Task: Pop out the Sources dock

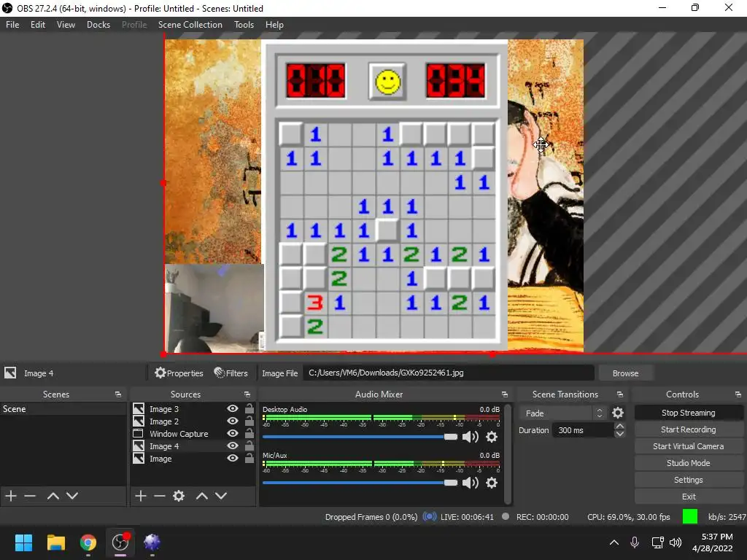Action: (x=247, y=394)
